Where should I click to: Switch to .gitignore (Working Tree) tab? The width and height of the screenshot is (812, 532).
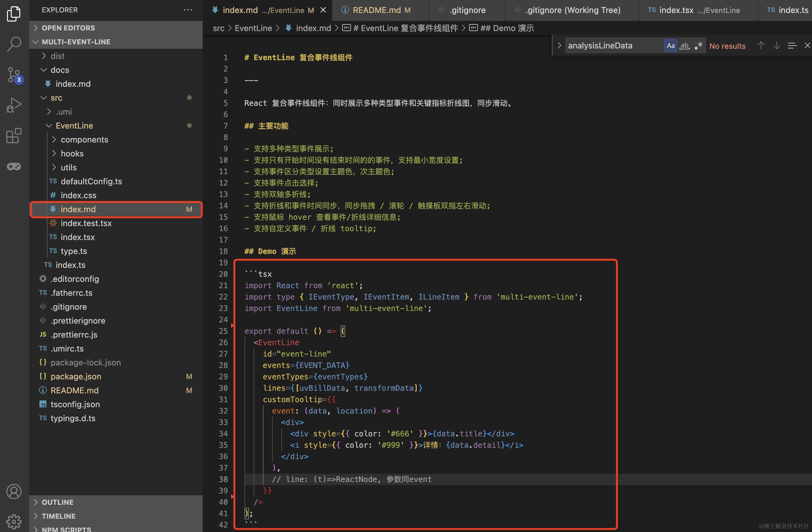point(572,10)
